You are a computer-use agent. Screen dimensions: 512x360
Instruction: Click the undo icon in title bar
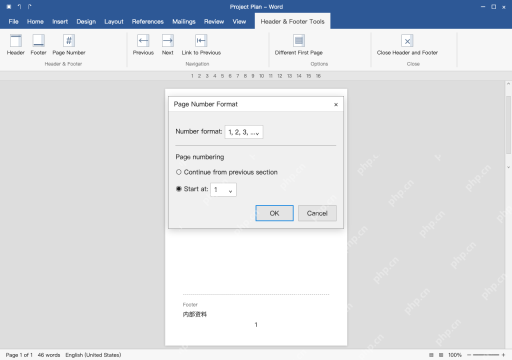tap(19, 7)
